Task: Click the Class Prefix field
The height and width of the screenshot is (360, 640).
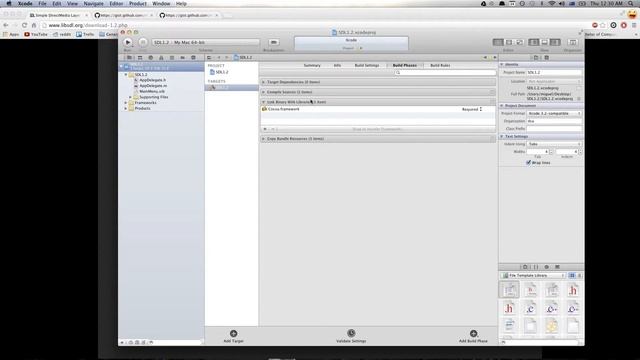Action: 554,129
